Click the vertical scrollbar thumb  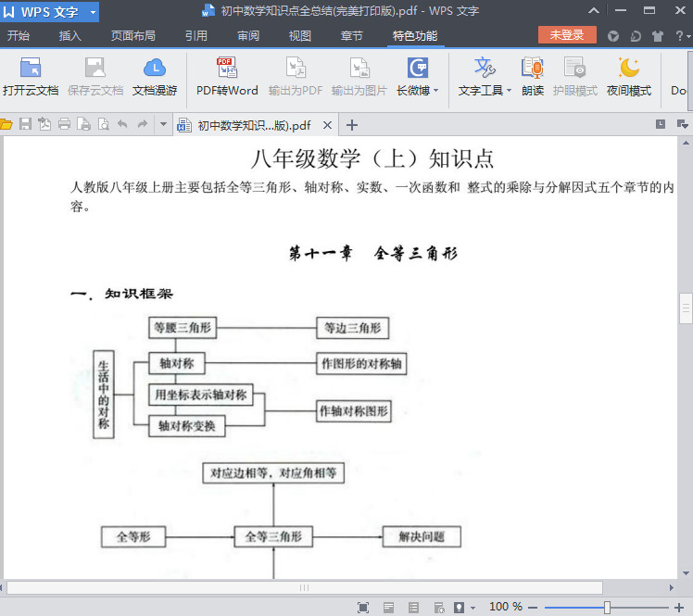(686, 308)
